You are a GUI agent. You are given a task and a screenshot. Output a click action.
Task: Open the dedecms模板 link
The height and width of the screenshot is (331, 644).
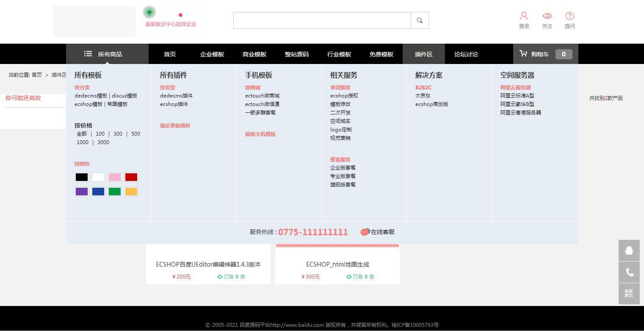(89, 95)
